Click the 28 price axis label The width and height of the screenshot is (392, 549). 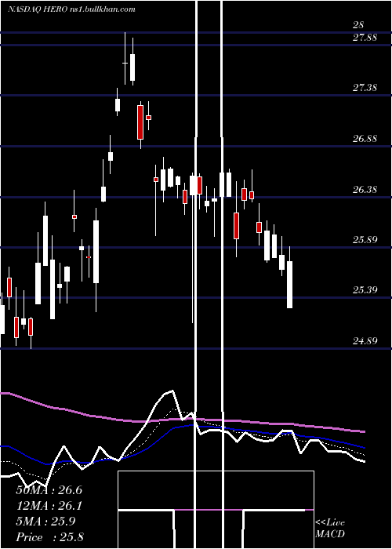click(358, 24)
